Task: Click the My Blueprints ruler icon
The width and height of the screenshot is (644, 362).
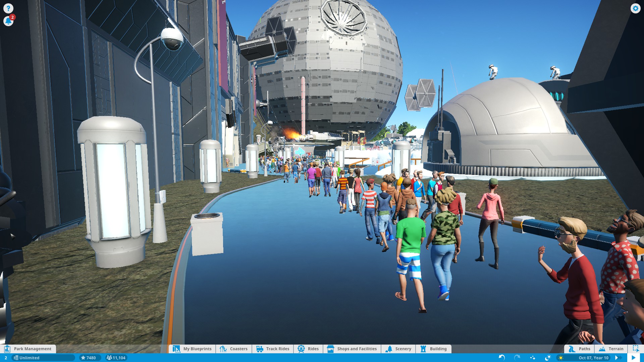Action: (x=176, y=349)
